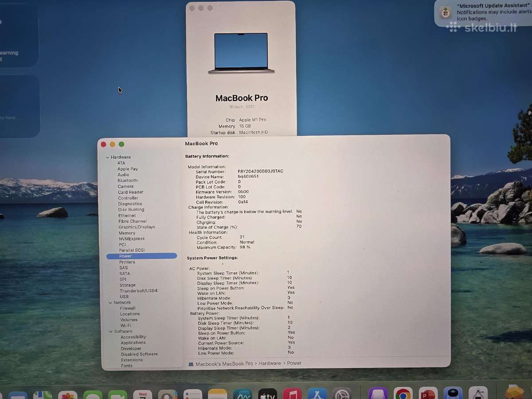Viewport: 532px width, 399px height.
Task: Select Developer under Software
Action: pos(131,348)
